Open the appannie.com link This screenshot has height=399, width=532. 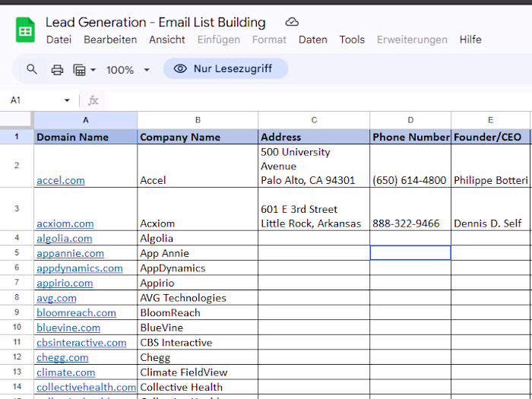pos(70,253)
